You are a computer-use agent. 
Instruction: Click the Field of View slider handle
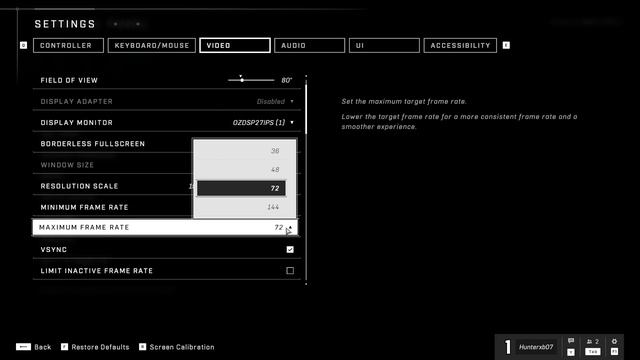click(x=242, y=80)
